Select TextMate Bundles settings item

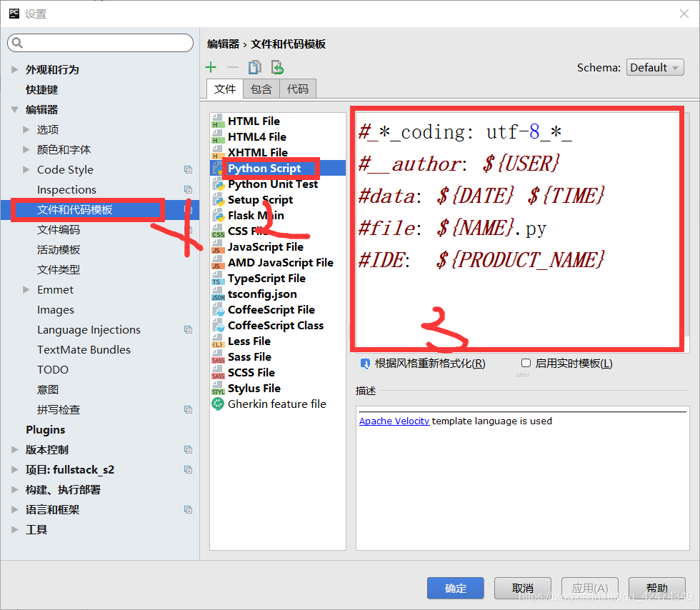[84, 350]
